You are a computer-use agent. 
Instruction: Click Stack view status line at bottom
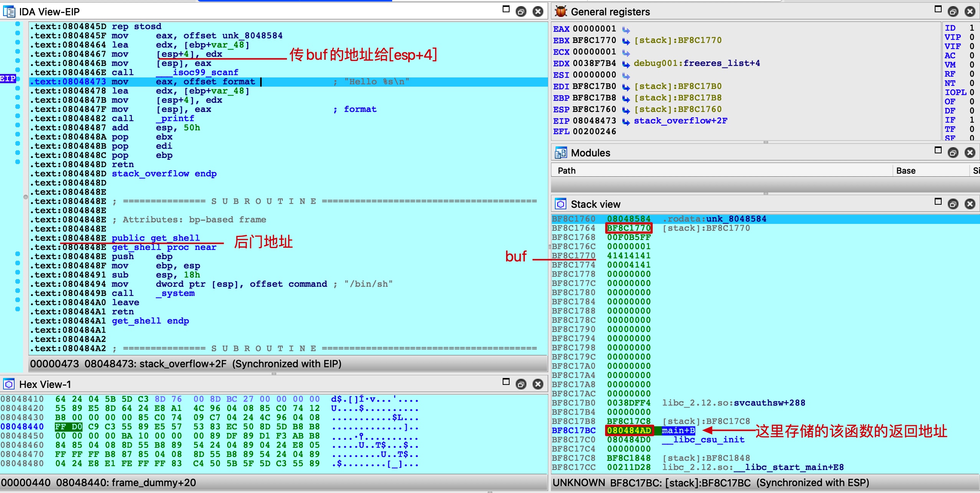[x=765, y=483]
